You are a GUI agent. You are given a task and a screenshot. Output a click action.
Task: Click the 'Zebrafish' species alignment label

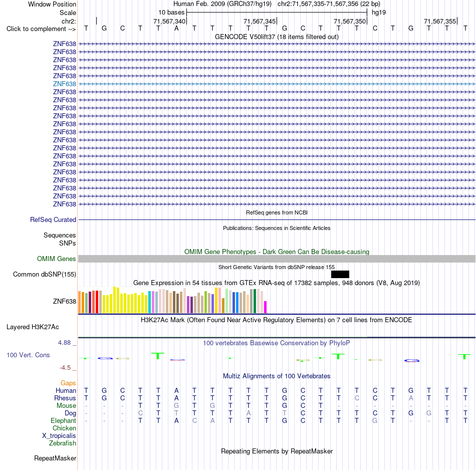click(x=62, y=443)
